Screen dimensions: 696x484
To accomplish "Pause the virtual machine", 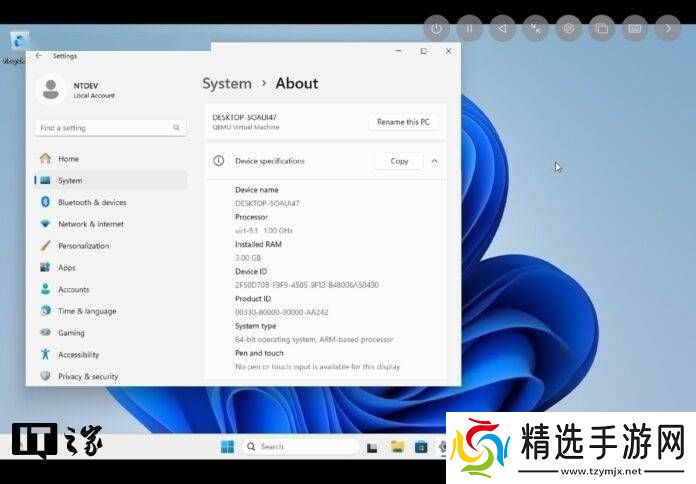I will (469, 29).
